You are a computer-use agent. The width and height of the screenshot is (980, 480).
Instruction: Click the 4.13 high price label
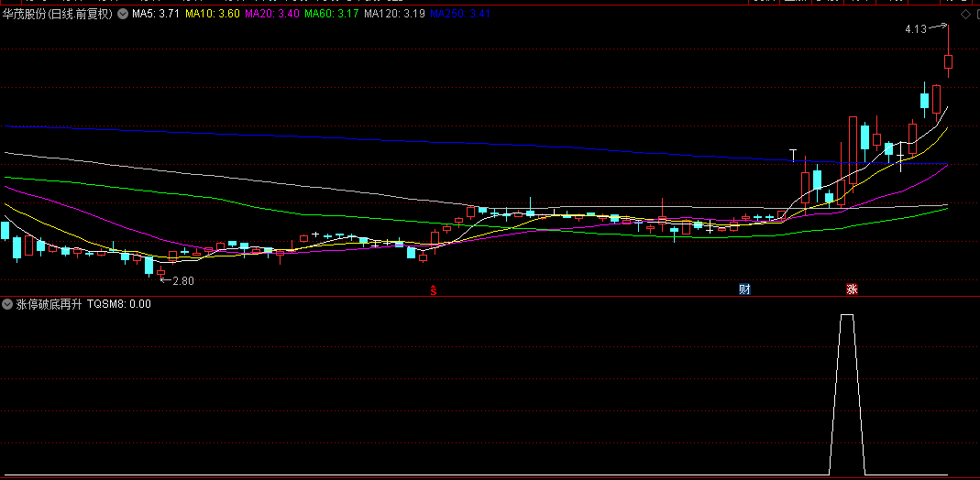tap(916, 28)
